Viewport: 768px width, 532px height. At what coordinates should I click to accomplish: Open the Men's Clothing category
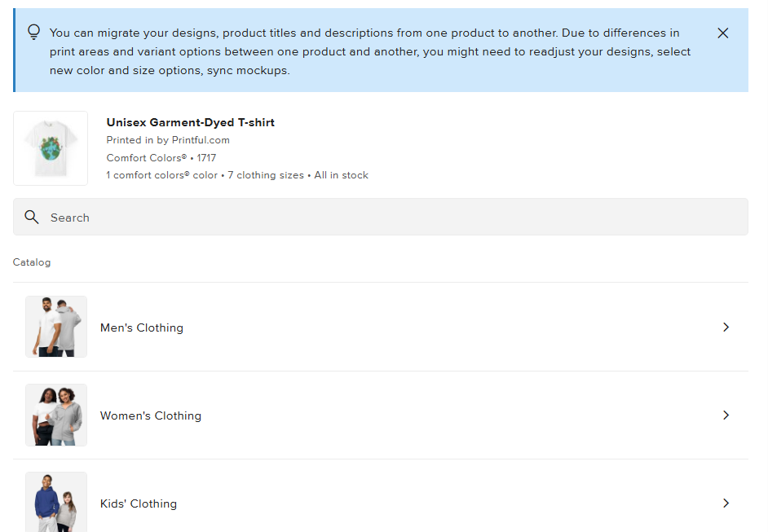[381, 327]
